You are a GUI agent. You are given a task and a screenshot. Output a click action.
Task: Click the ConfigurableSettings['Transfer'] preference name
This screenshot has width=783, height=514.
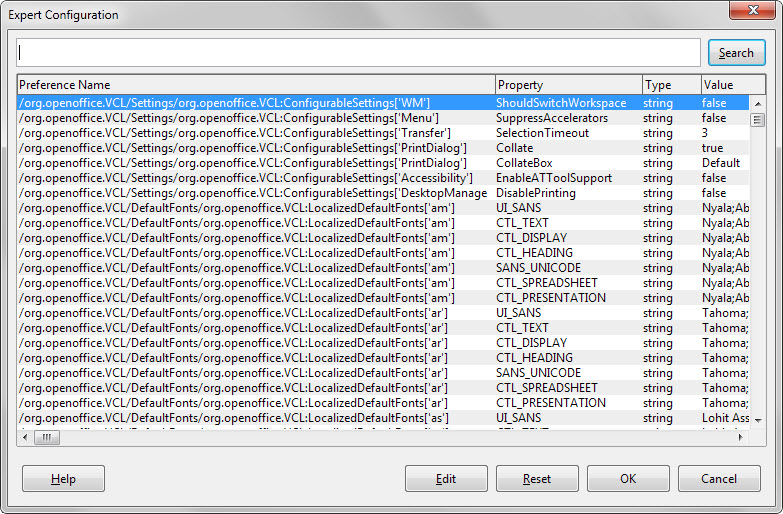(235, 133)
